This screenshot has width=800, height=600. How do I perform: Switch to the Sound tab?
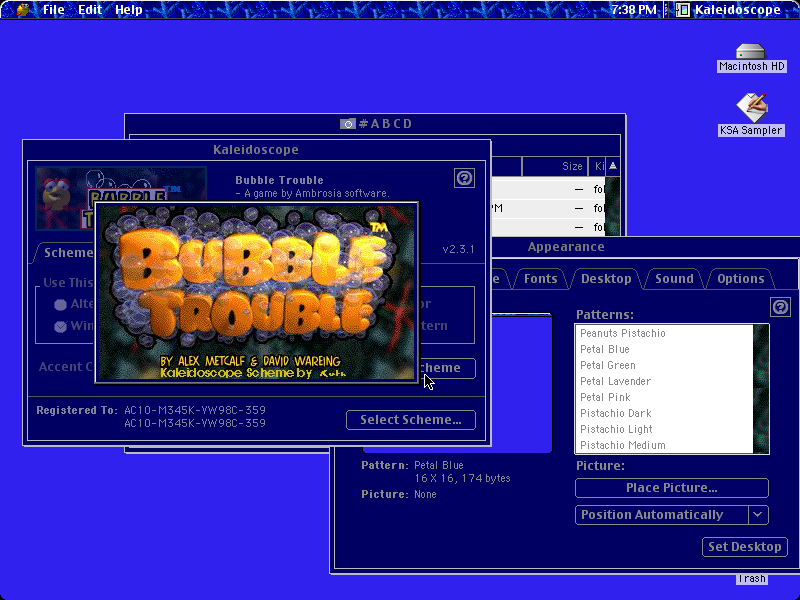[674, 279]
